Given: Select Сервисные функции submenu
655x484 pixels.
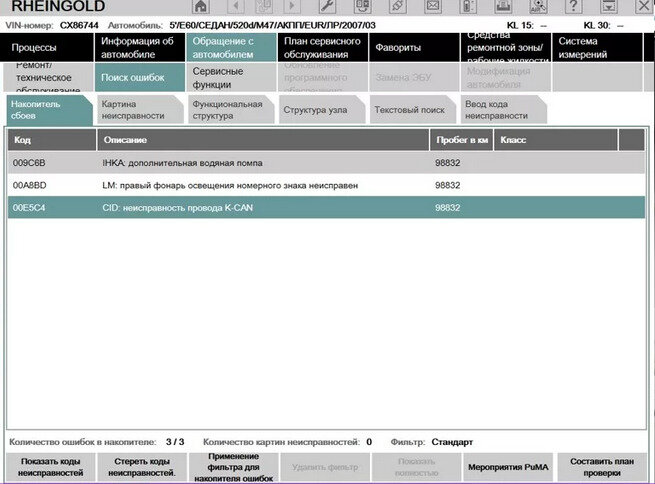Looking at the screenshot, I should point(231,77).
